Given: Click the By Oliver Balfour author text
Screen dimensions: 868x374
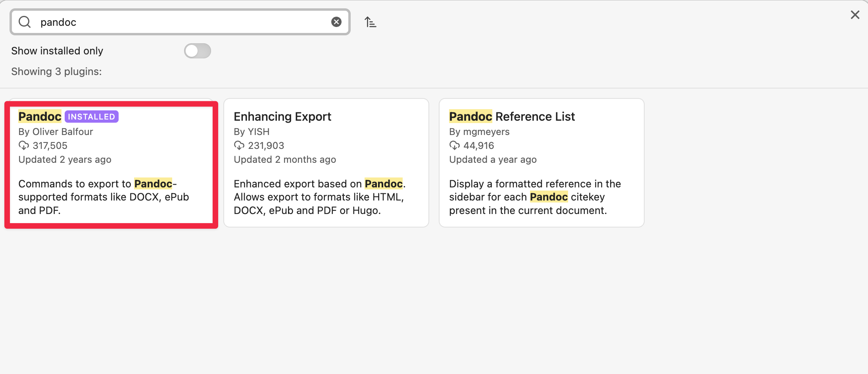Looking at the screenshot, I should click(56, 132).
